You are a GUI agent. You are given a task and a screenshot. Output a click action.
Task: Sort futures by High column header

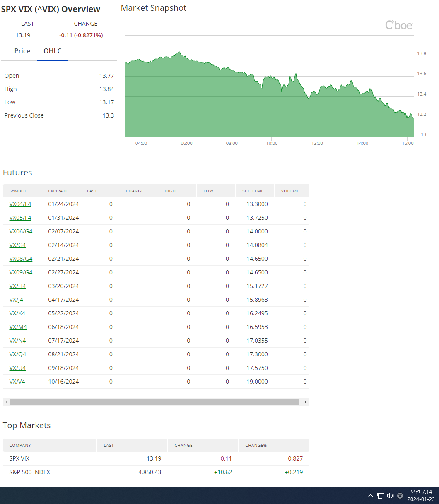point(178,191)
